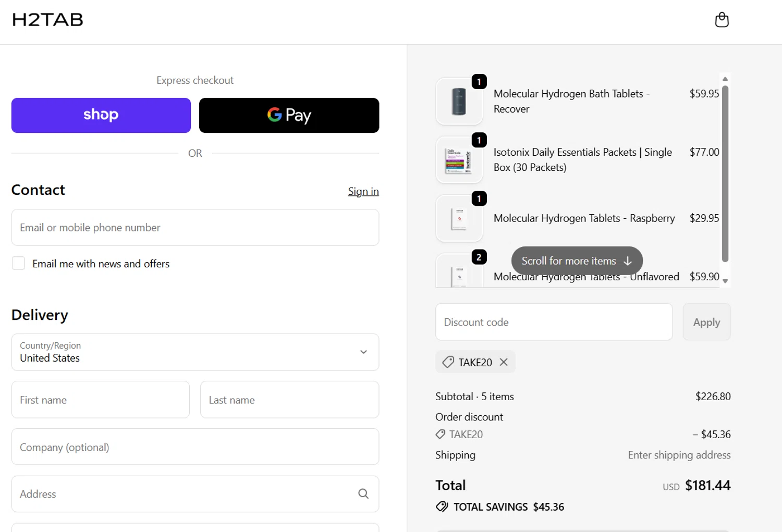Click the Express checkout label
This screenshot has width=782, height=532.
195,80
